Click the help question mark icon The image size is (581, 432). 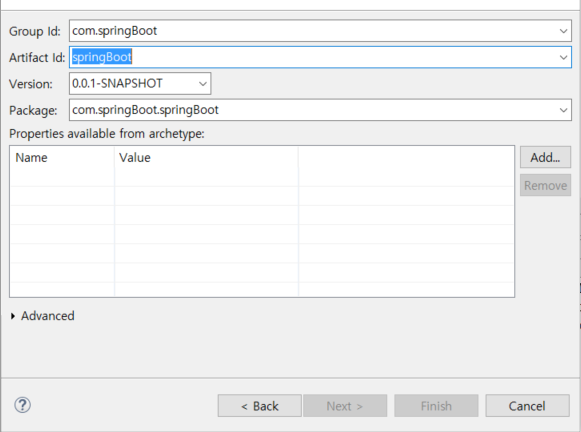pos(23,405)
